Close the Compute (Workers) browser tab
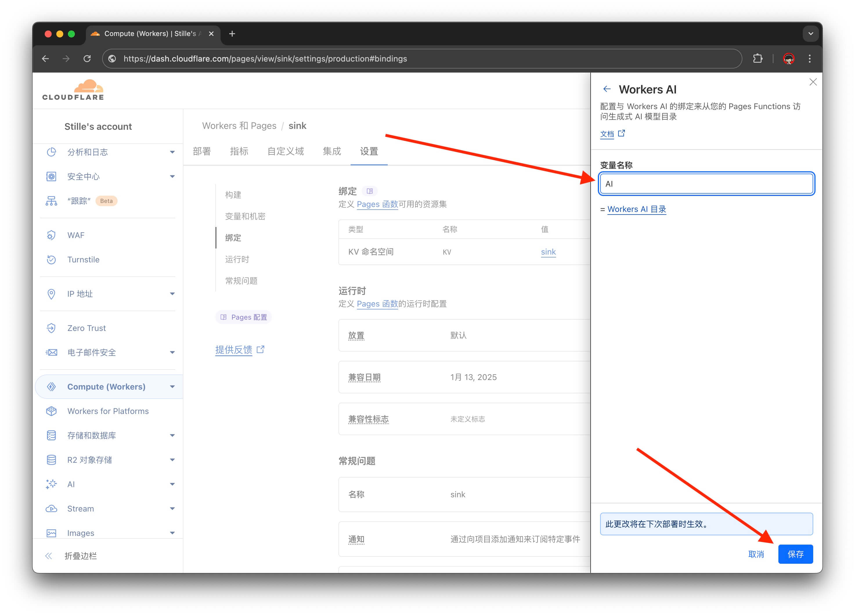The image size is (855, 616). coord(212,34)
